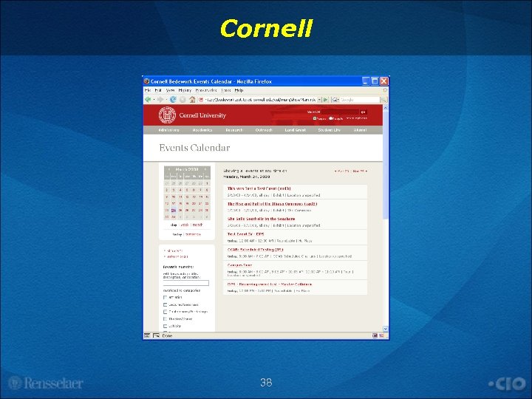Check the first category checkbox
Screen dimensions: 532x399
click(166, 298)
